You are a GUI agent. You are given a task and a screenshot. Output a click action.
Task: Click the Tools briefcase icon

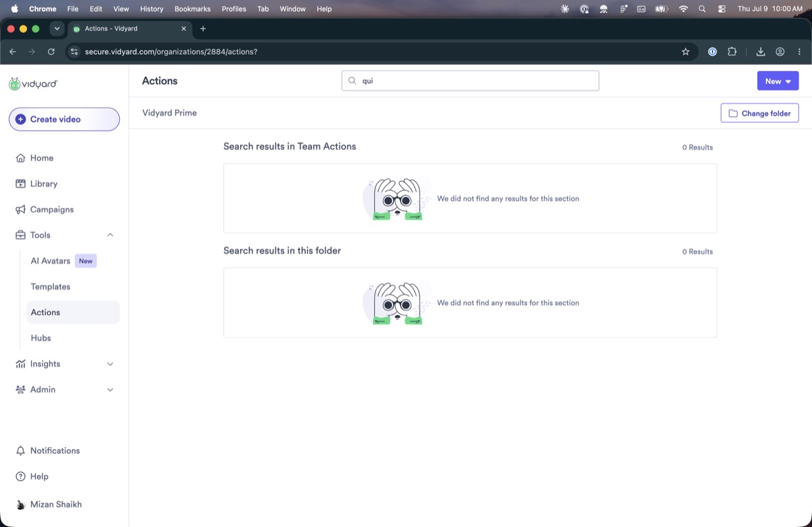tap(20, 235)
